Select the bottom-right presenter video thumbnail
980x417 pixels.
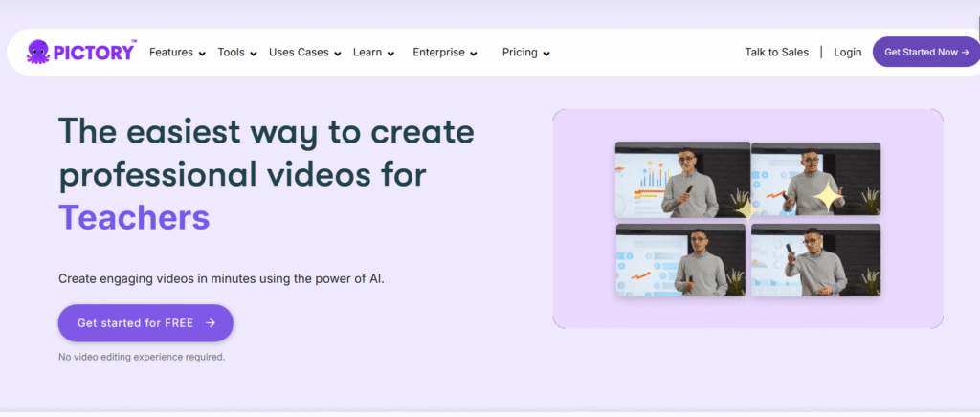[x=815, y=260]
